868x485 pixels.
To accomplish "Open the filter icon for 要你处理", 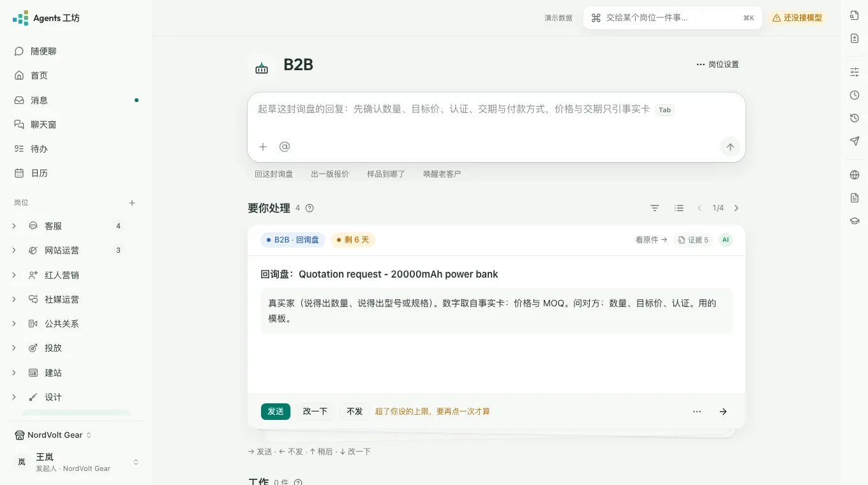I will (x=655, y=208).
